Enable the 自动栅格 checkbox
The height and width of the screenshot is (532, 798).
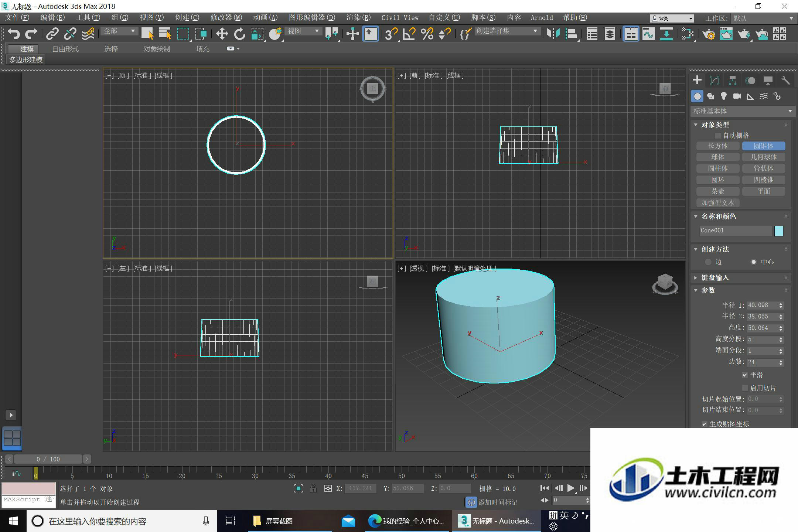point(717,136)
